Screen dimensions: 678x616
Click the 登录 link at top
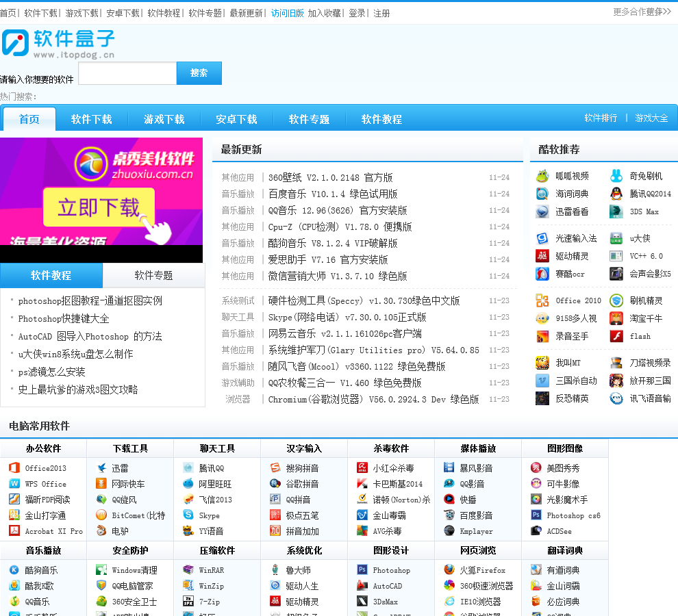357,14
